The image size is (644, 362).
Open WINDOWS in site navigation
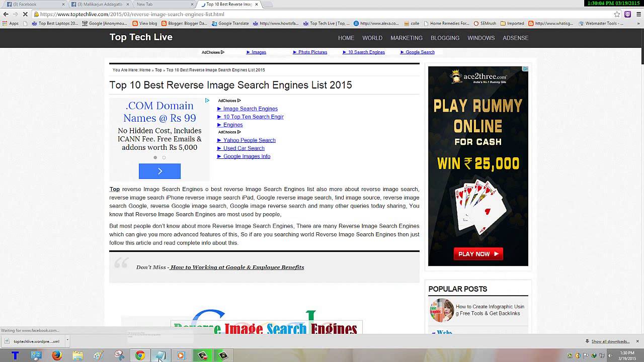tap(481, 38)
